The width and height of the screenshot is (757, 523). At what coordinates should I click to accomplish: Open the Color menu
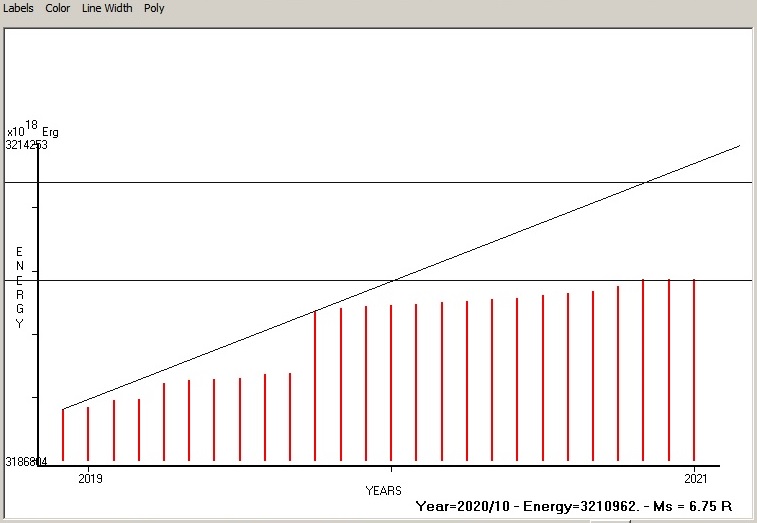[x=58, y=8]
